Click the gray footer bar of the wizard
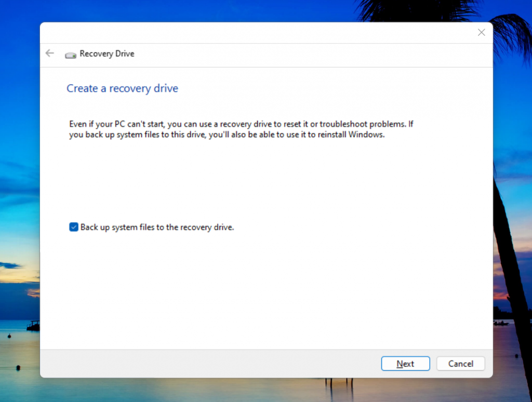The image size is (532, 402). click(x=208, y=364)
